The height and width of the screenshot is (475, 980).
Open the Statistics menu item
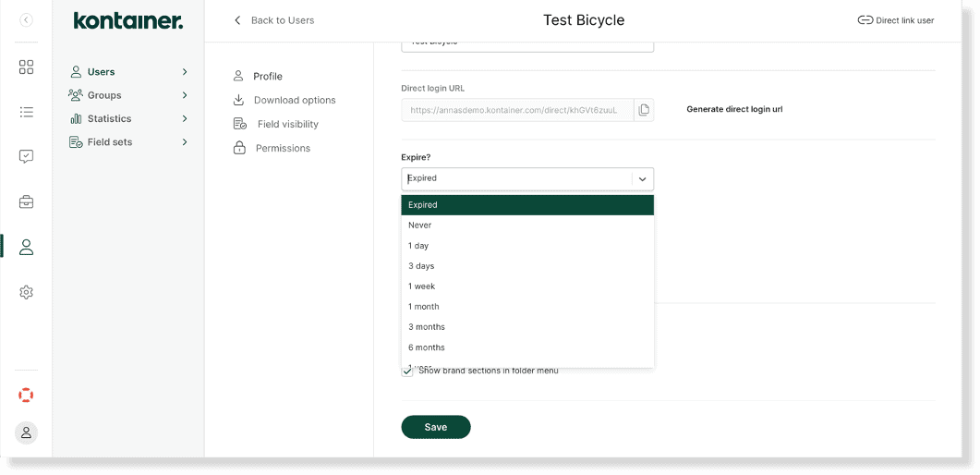point(109,118)
